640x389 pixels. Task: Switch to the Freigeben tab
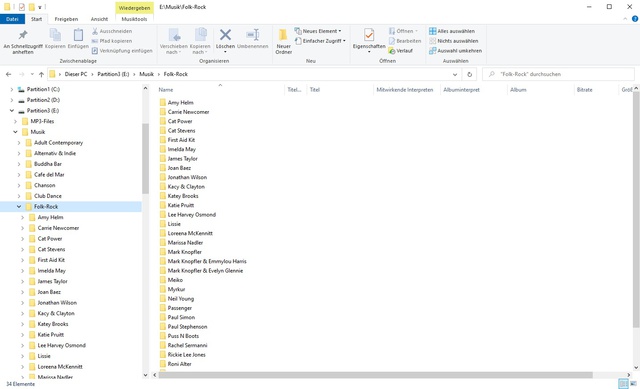tap(66, 19)
